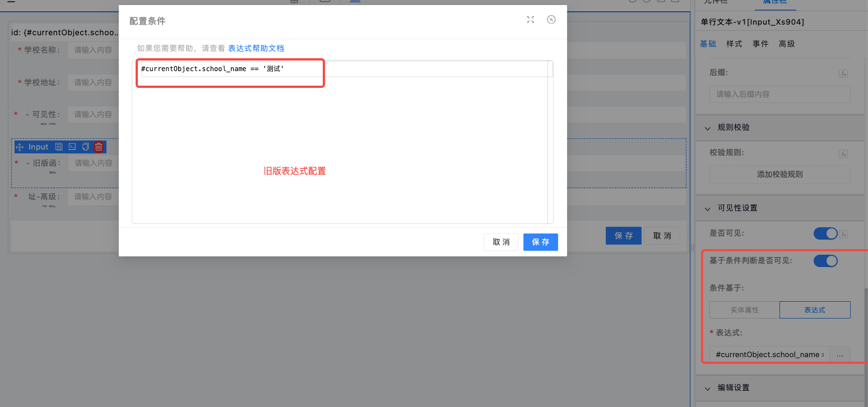
Task: Open the 表达式帮助文档 link
Action: point(259,49)
